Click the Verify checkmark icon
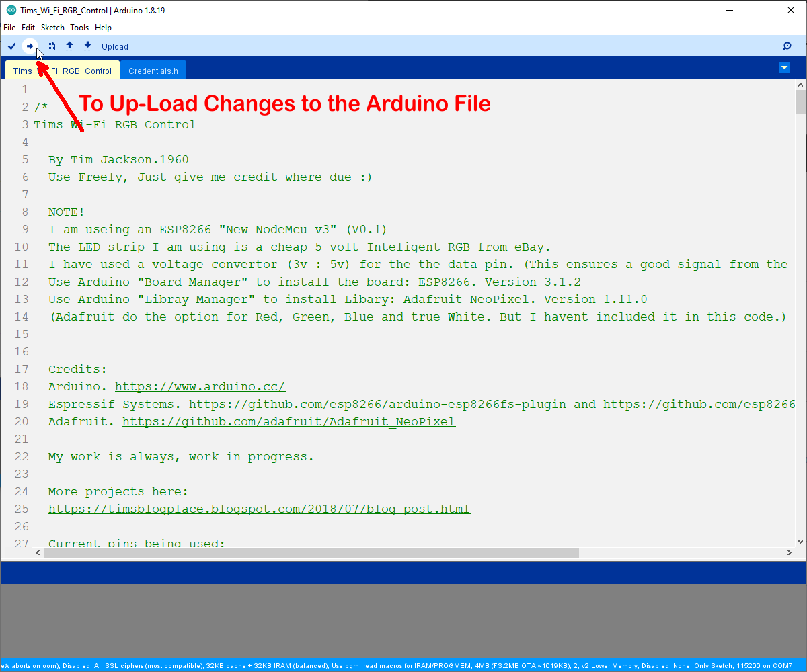 [x=11, y=46]
